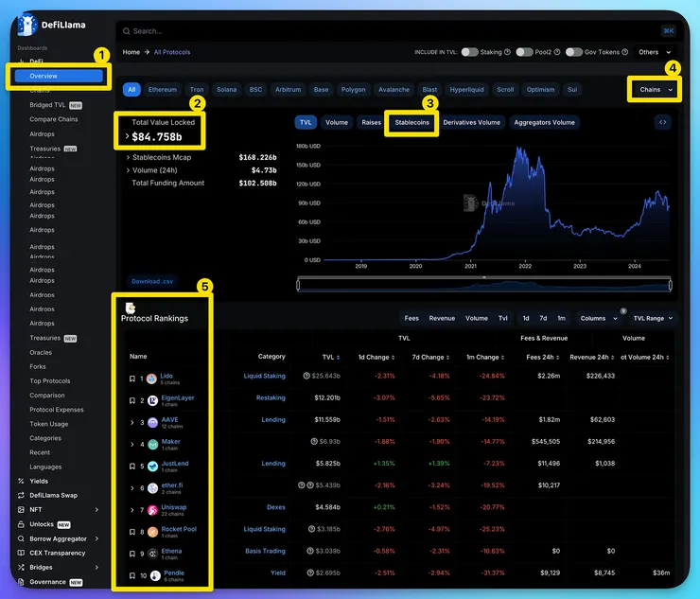700x599 pixels.
Task: Sort by the TVL column header
Action: (331, 358)
